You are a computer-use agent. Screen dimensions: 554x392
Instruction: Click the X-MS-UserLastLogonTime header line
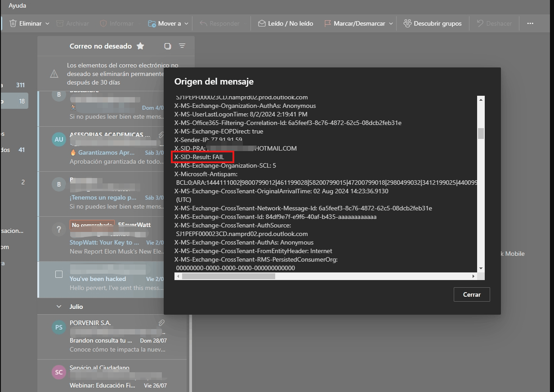[x=241, y=114]
